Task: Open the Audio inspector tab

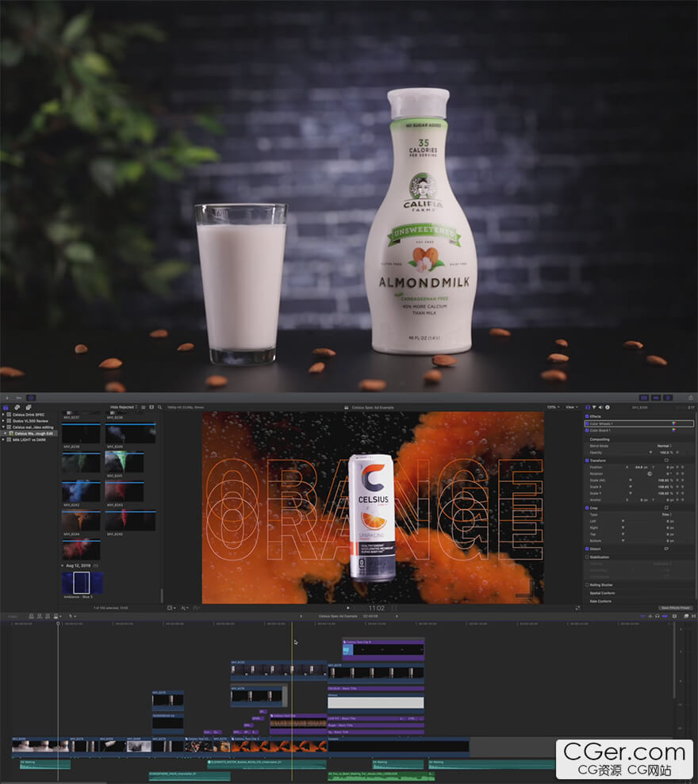Action: click(x=601, y=407)
